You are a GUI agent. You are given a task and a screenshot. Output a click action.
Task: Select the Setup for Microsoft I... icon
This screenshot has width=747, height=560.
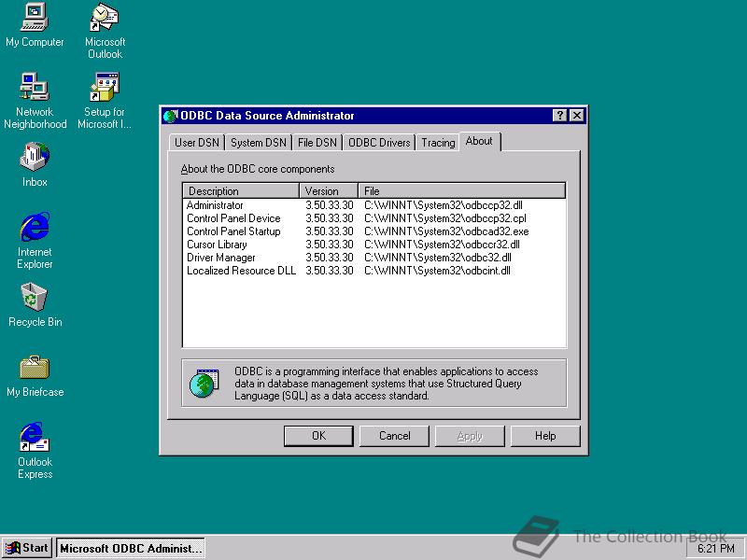coord(105,101)
